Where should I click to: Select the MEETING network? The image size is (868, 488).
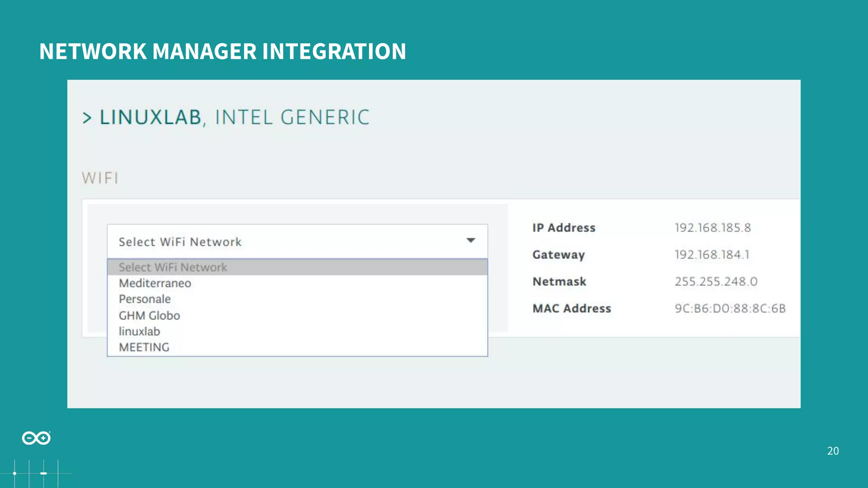pos(297,347)
